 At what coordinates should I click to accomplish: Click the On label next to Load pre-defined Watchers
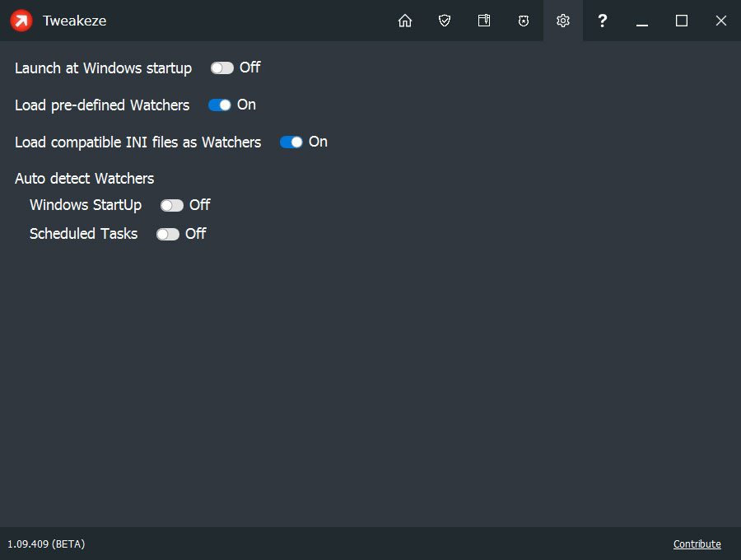(x=247, y=105)
